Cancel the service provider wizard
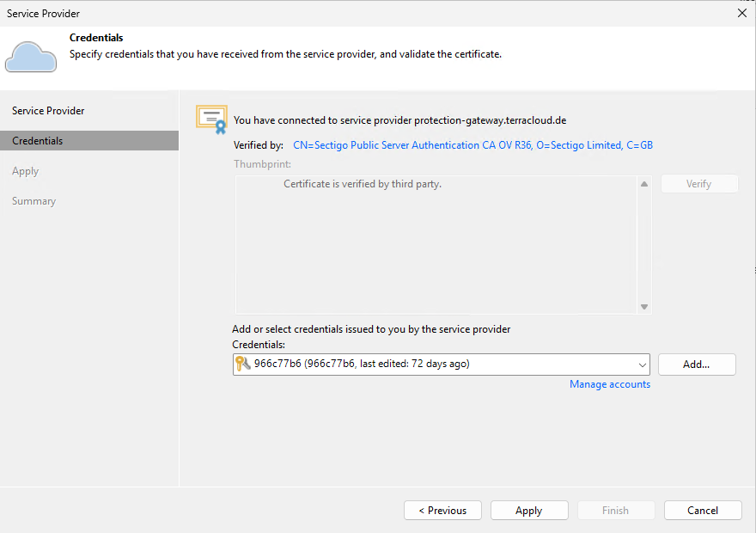 [702, 511]
